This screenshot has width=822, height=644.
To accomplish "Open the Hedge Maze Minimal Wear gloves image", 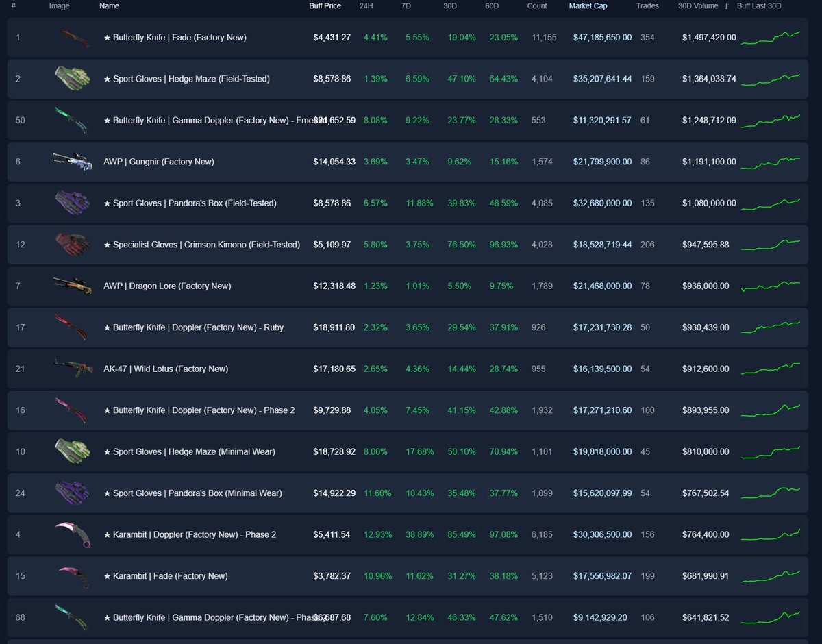I will coord(72,451).
